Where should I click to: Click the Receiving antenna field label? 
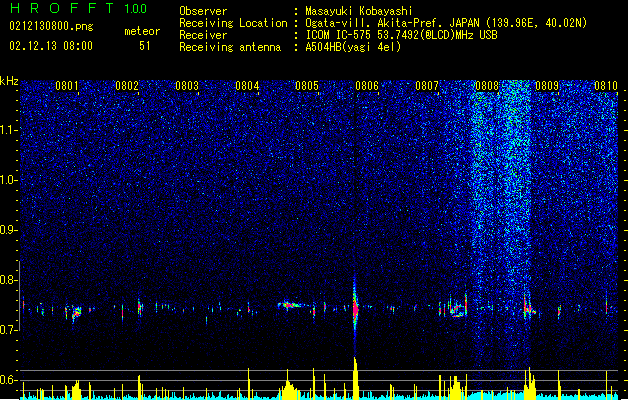(230, 47)
